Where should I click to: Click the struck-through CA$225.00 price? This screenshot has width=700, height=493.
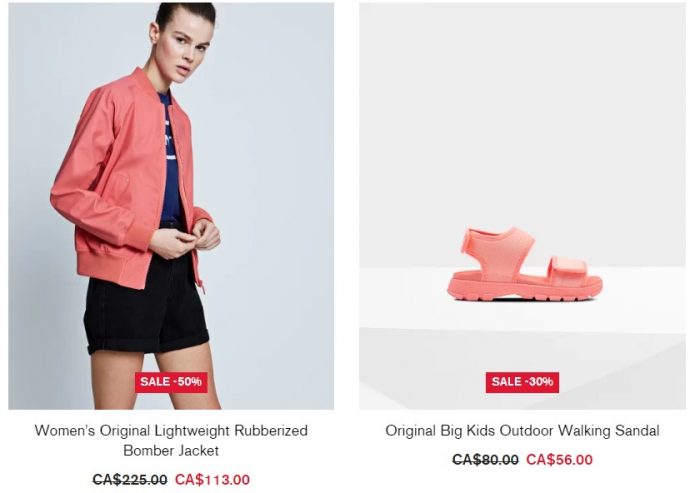130,480
